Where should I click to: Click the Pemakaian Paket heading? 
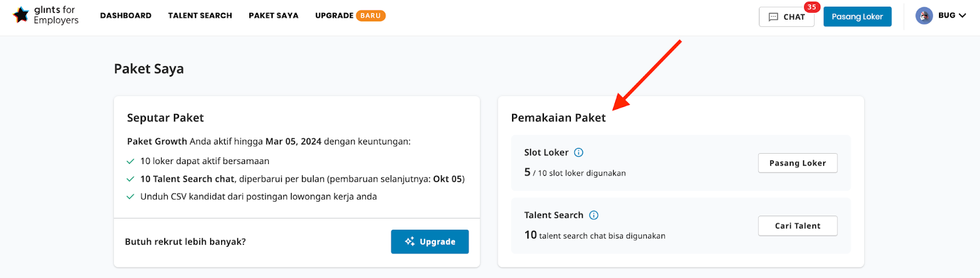tap(559, 118)
